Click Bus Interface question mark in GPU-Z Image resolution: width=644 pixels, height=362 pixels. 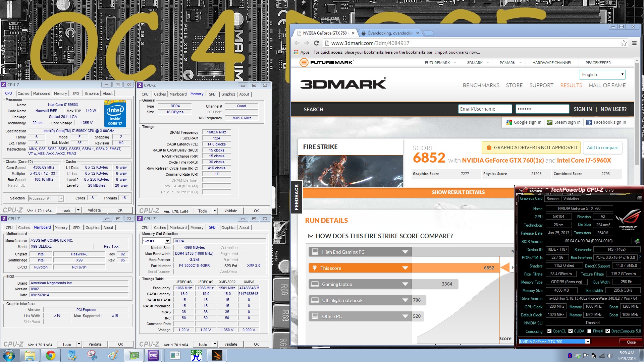coord(640,257)
